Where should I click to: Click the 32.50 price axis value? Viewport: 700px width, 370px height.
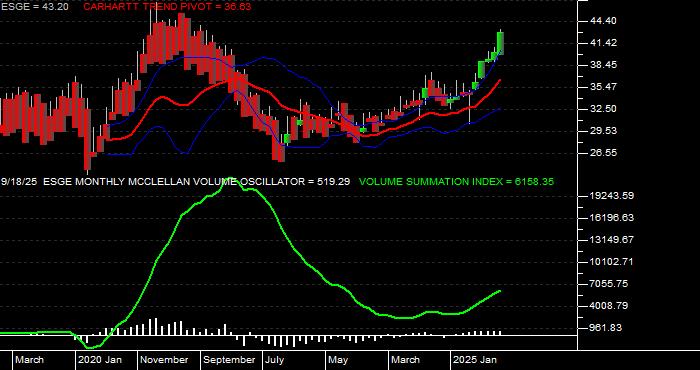pos(603,108)
